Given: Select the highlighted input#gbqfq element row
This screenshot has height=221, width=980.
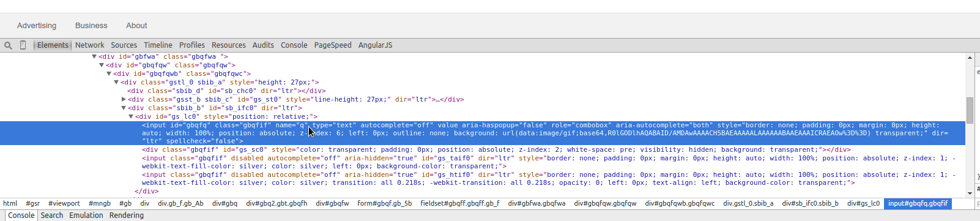Looking at the screenshot, I should tap(483, 133).
